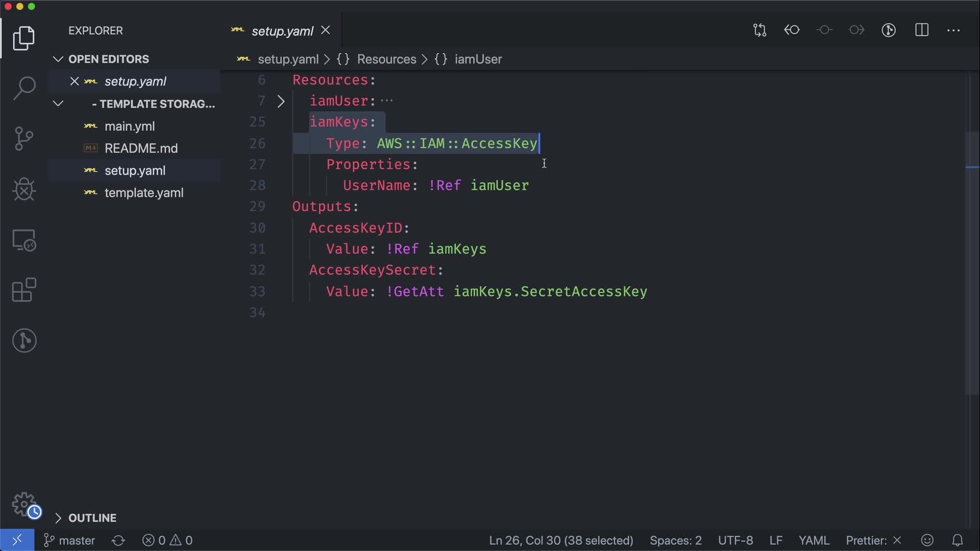The image size is (980, 551).
Task: Click the editor minimap scrollbar slider
Action: tap(972, 263)
